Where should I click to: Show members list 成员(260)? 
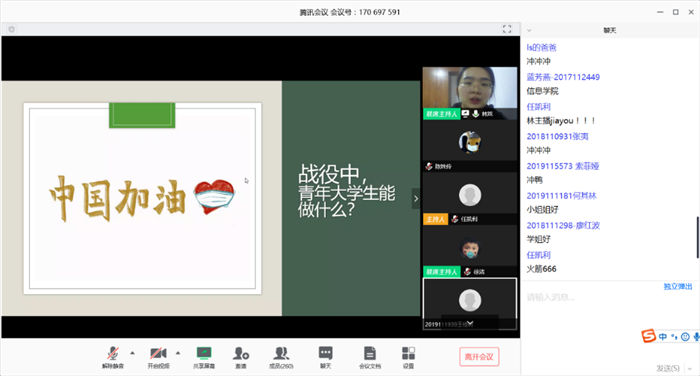pyautogui.click(x=281, y=357)
